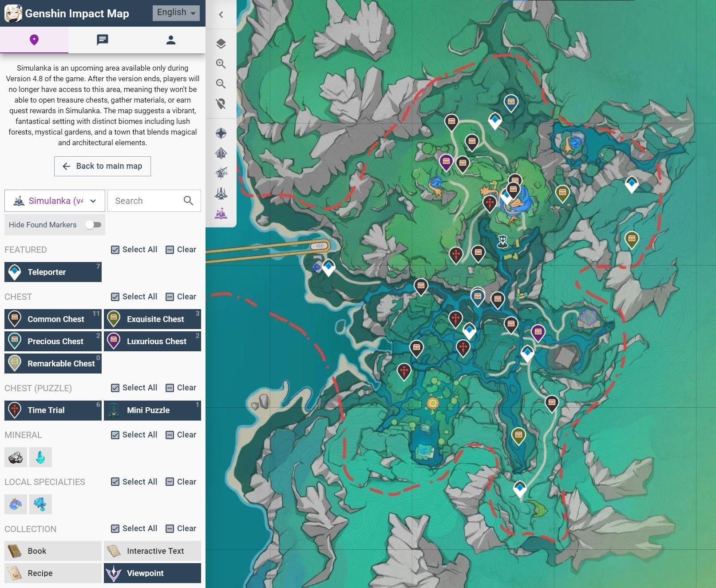This screenshot has height=588, width=716.
Task: Clear the Featured category
Action: (181, 250)
